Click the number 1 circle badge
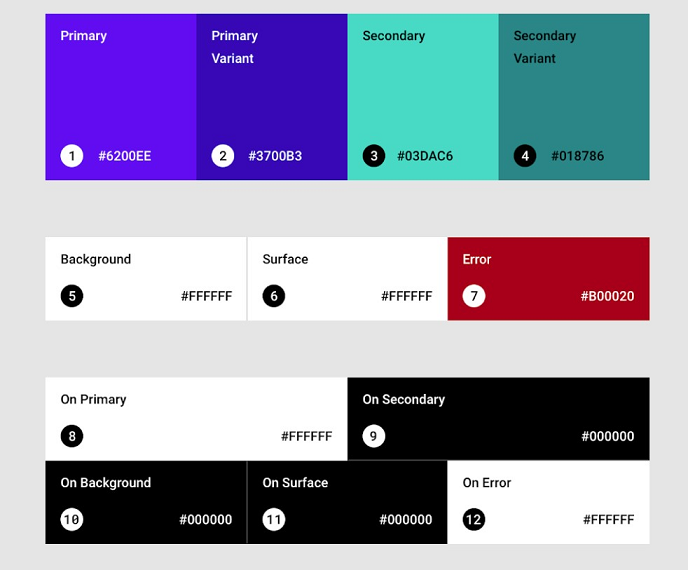 (x=72, y=156)
